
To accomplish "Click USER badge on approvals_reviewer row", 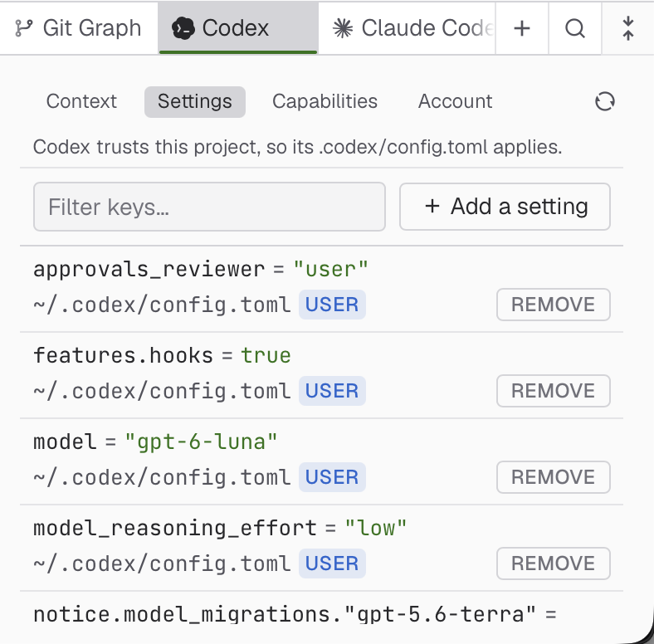I will tap(332, 305).
